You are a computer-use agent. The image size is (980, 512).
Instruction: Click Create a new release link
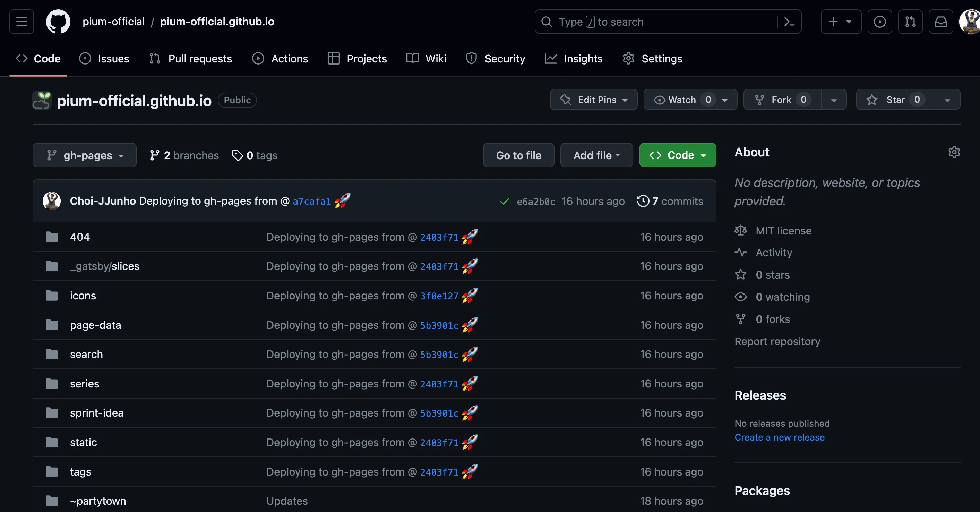pos(779,437)
